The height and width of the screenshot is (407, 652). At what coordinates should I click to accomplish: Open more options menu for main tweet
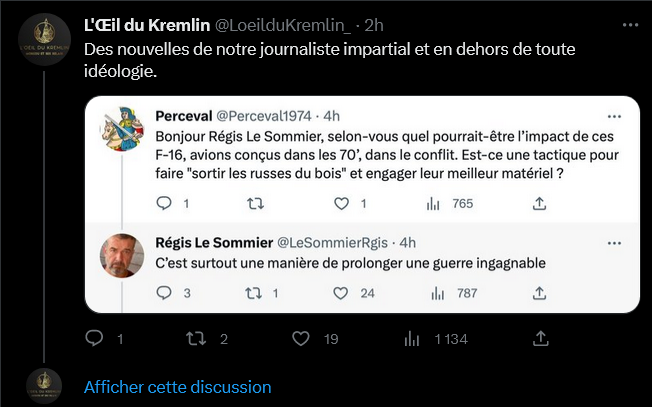click(627, 24)
